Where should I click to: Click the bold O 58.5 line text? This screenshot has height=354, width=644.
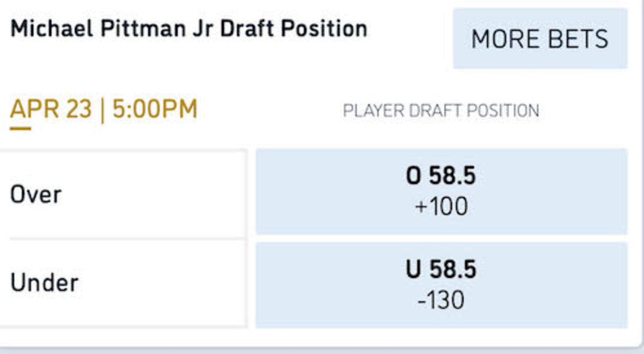(441, 176)
